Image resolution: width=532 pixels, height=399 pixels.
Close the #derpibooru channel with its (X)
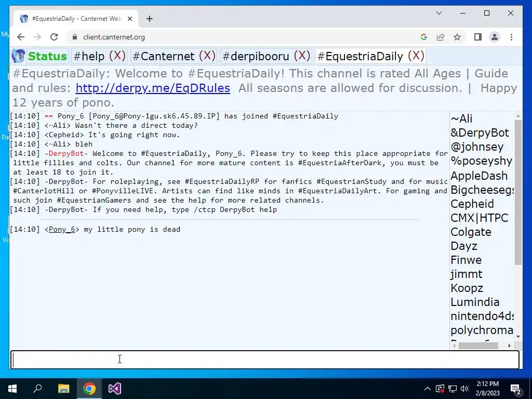pyautogui.click(x=302, y=55)
